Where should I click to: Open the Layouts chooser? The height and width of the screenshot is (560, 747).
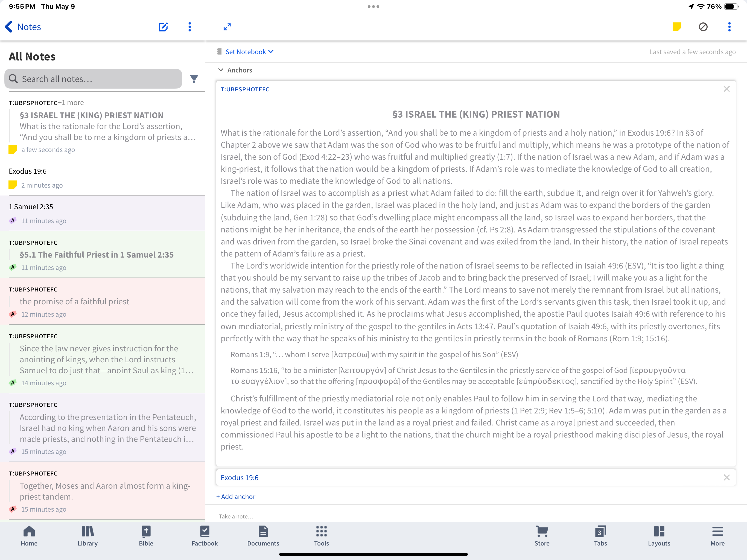[659, 536]
